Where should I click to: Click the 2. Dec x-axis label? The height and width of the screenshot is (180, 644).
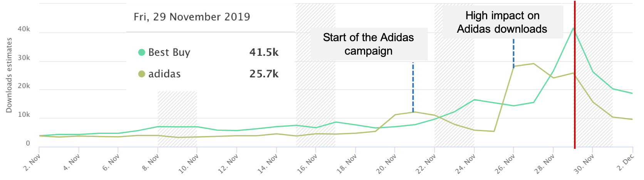(x=626, y=163)
